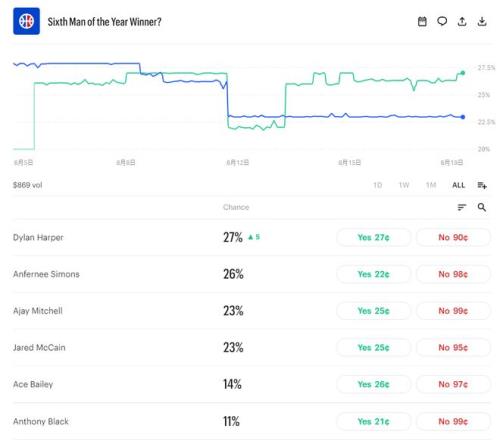Open the calendar icon in header

[x=422, y=22]
